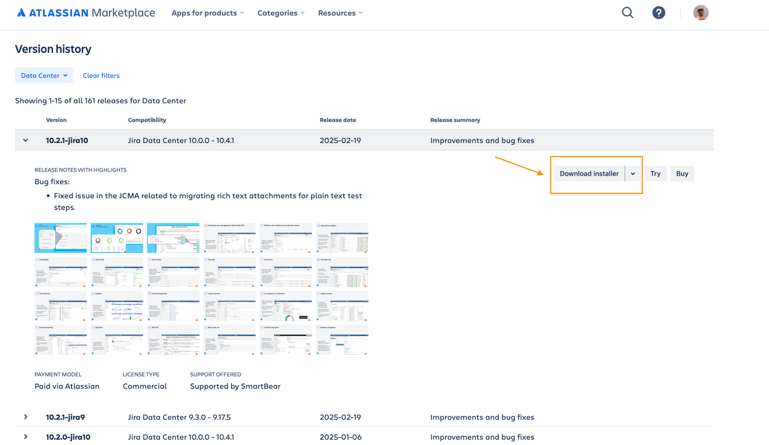
Task: Open the Download installer dropdown arrow
Action: click(633, 174)
